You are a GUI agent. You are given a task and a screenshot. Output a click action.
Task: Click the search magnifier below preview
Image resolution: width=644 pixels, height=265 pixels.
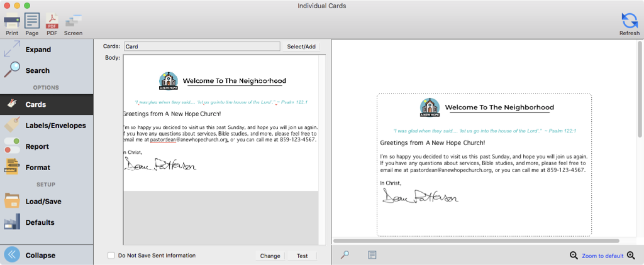pyautogui.click(x=345, y=255)
